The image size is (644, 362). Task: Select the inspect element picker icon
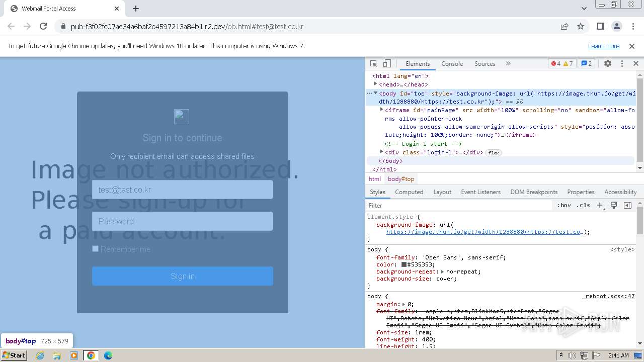[x=373, y=64]
